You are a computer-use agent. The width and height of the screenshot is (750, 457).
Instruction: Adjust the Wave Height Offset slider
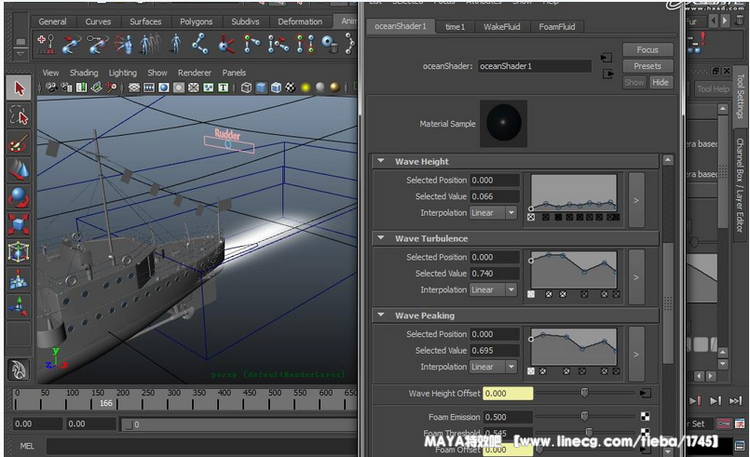[x=584, y=393]
